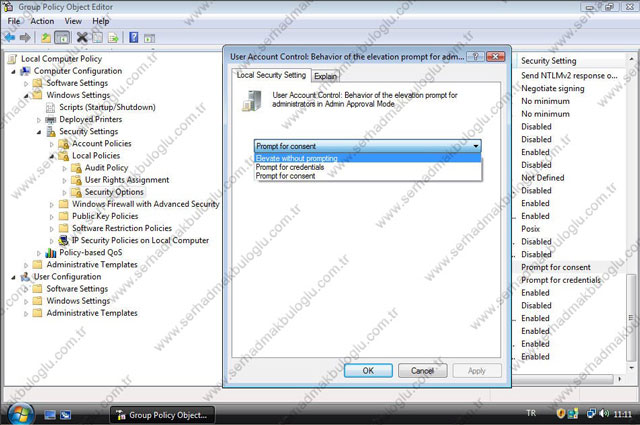Click the Negotiate signing setting value
The image size is (640, 425).
(x=553, y=89)
